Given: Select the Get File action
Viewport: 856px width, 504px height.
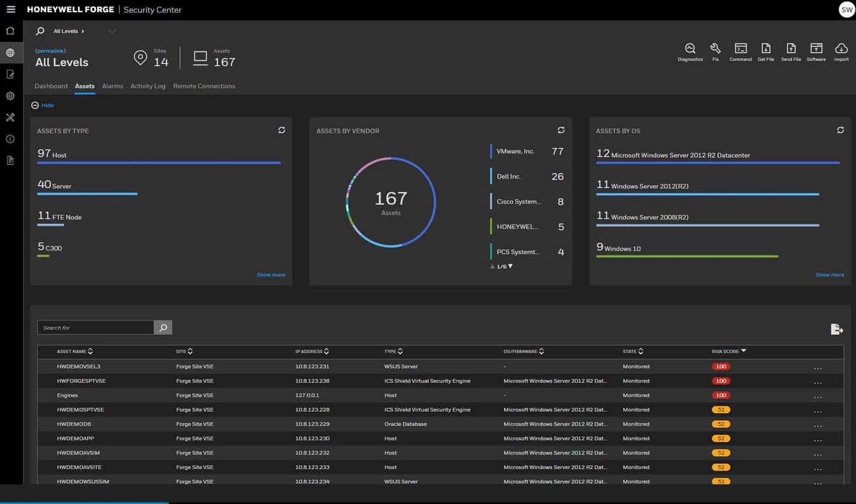Looking at the screenshot, I should 766,52.
